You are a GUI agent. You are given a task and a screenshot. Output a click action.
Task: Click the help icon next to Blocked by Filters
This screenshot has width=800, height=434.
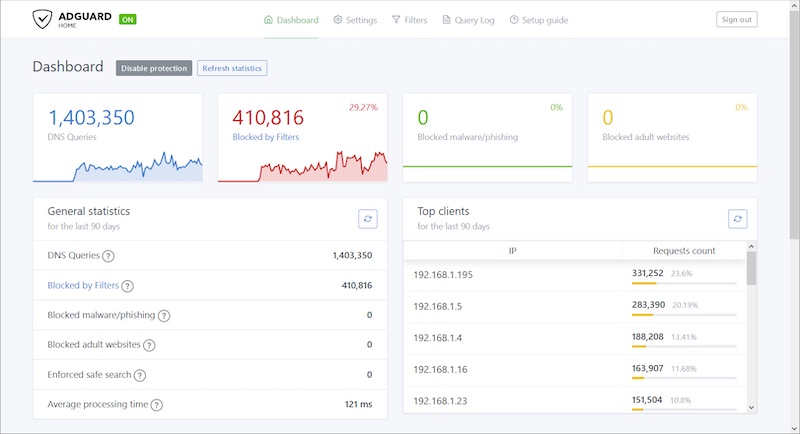pyautogui.click(x=128, y=286)
